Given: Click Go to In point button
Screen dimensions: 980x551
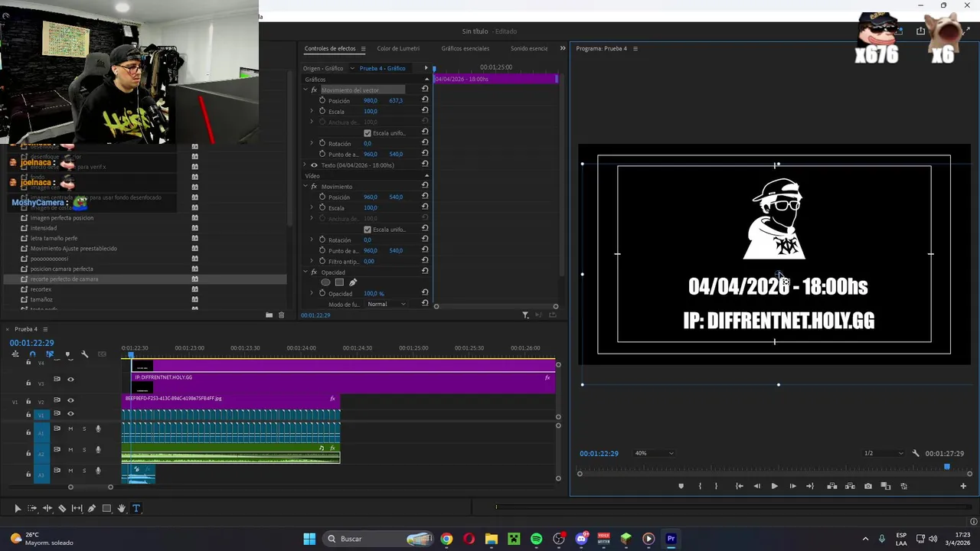Looking at the screenshot, I should click(739, 486).
